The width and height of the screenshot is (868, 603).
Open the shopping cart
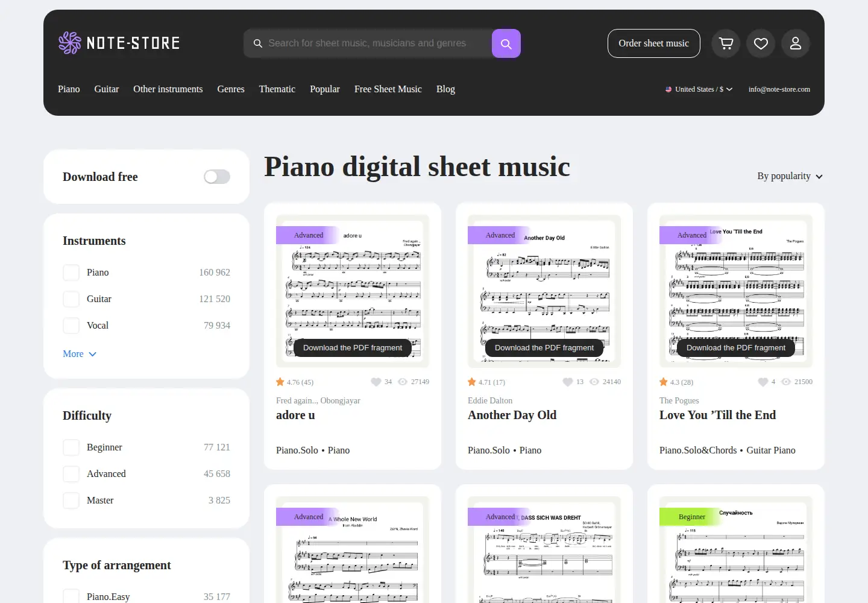tap(726, 43)
